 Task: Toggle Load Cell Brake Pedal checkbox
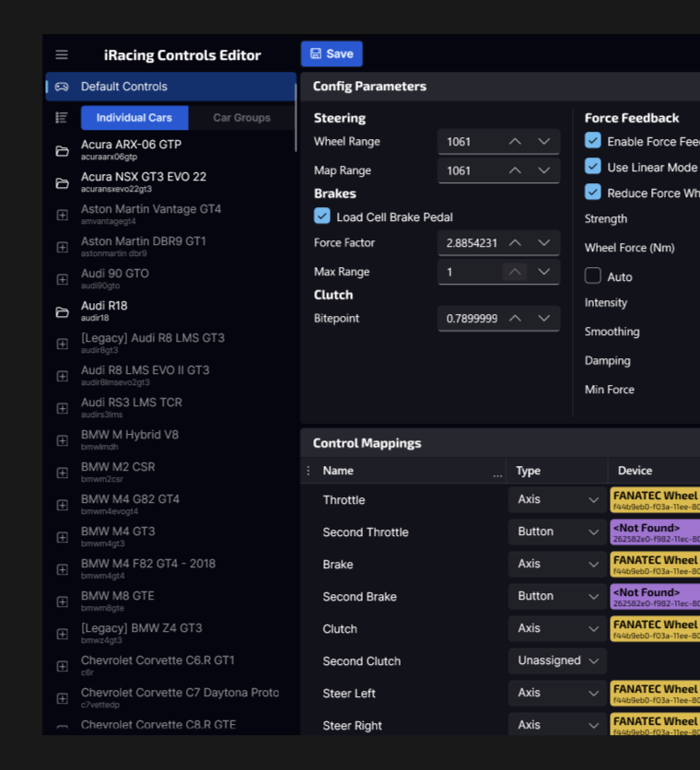(x=322, y=216)
